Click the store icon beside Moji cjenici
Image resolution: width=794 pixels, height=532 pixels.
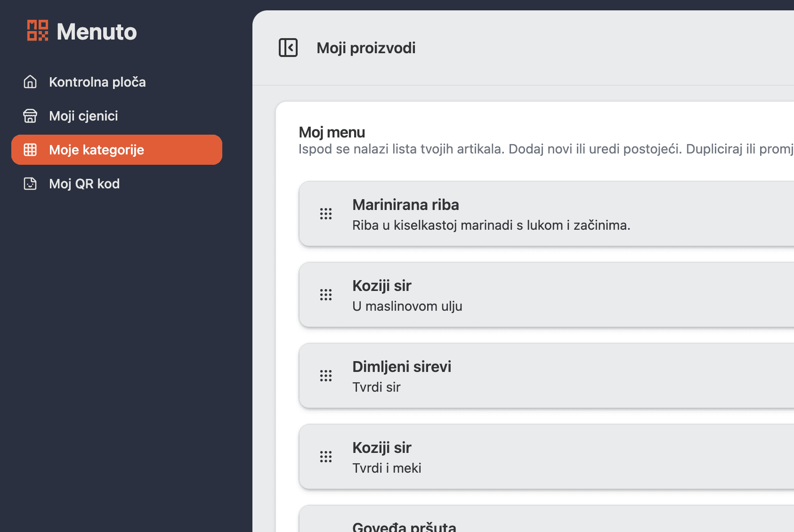point(30,116)
